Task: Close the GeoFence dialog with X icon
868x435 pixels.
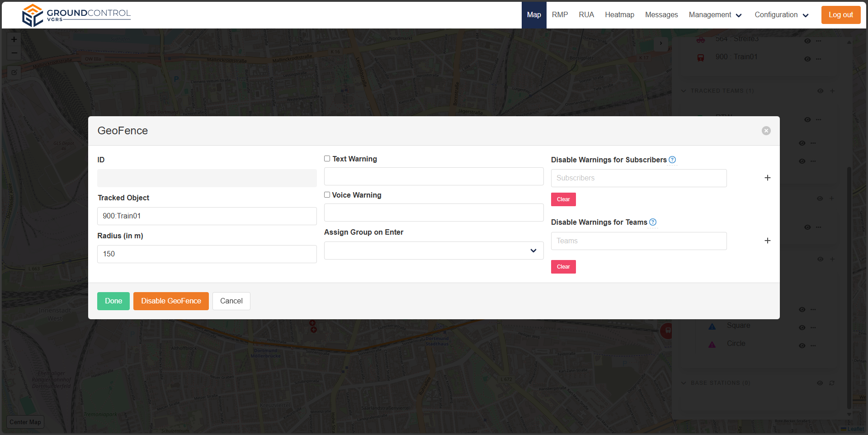Action: [x=766, y=131]
